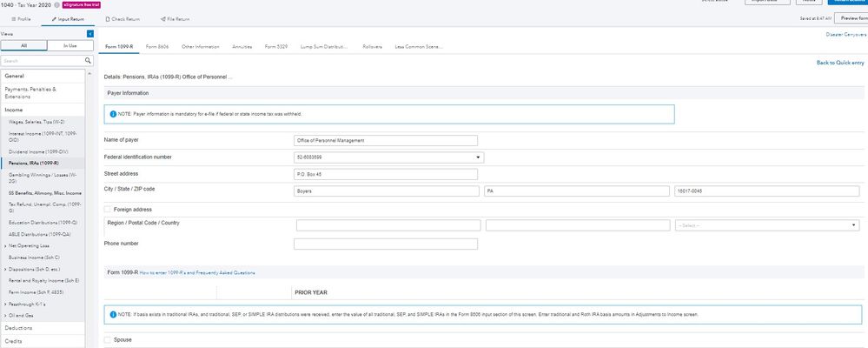Open the Form 8606 subtab
868x348 pixels.
[x=157, y=47]
